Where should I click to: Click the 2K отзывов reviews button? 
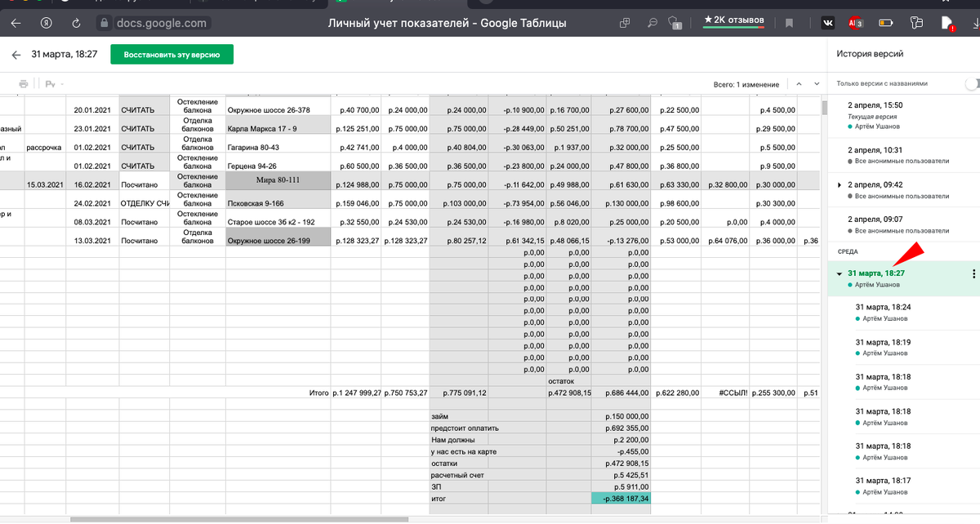(733, 20)
